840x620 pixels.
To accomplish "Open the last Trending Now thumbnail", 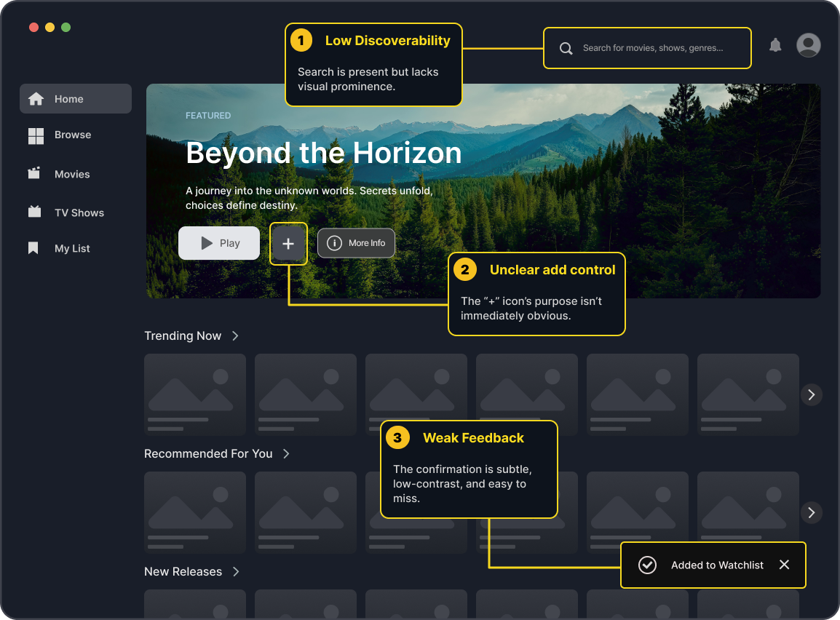I will 748,394.
